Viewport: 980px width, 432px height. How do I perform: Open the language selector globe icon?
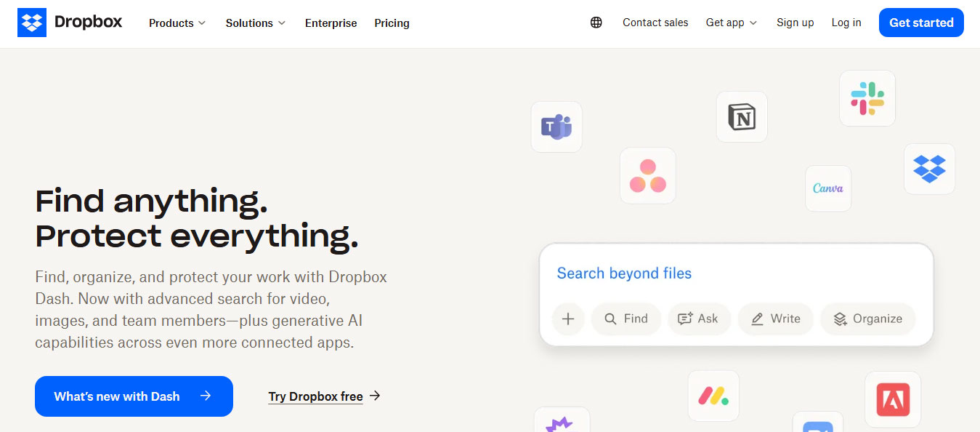coord(596,23)
